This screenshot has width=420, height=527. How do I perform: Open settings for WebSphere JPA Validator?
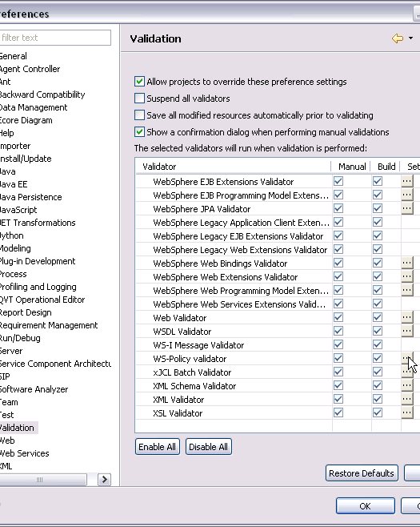407,208
